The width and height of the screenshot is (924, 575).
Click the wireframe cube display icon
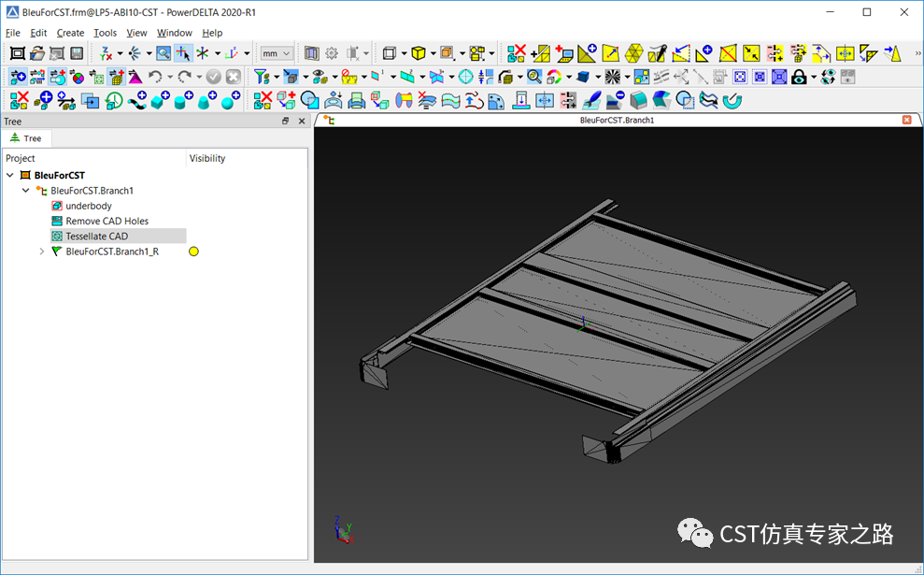point(389,53)
